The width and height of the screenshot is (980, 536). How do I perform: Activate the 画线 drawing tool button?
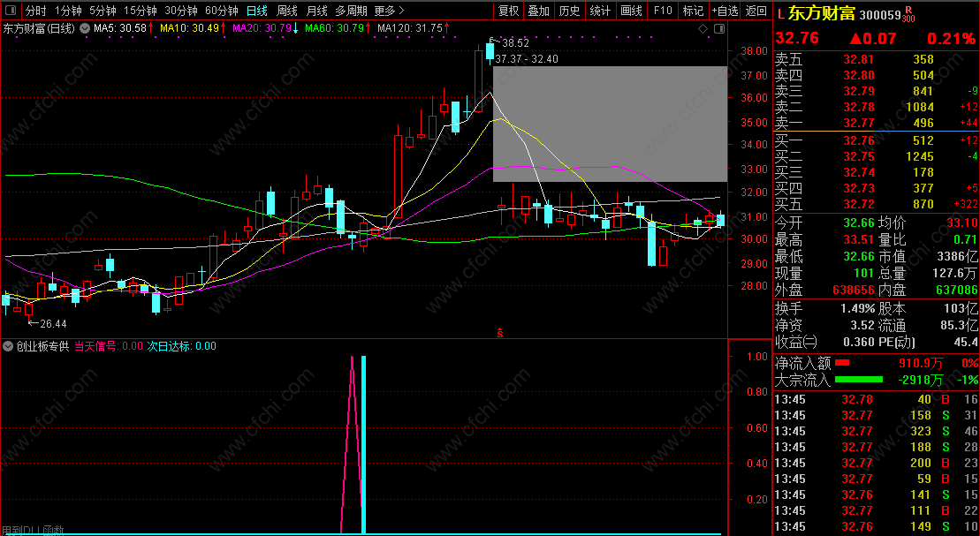click(632, 11)
